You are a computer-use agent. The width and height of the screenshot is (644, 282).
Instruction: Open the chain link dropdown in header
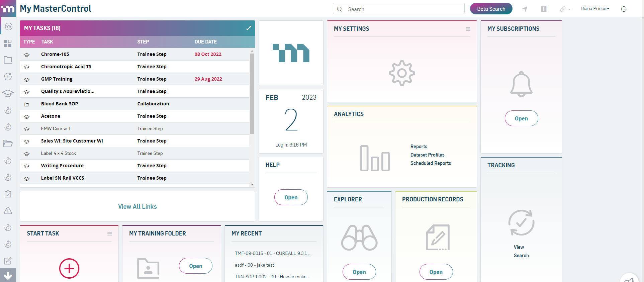(x=565, y=9)
